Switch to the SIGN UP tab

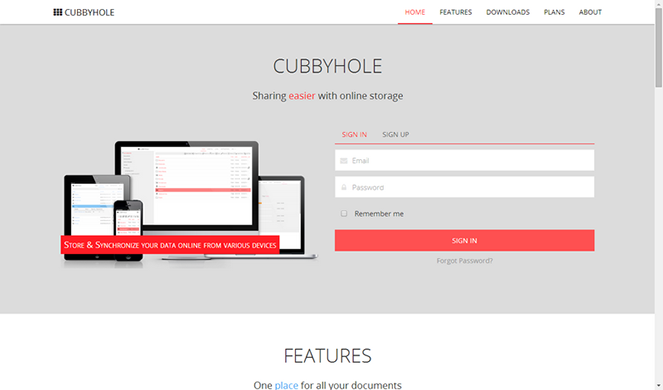[x=395, y=135]
